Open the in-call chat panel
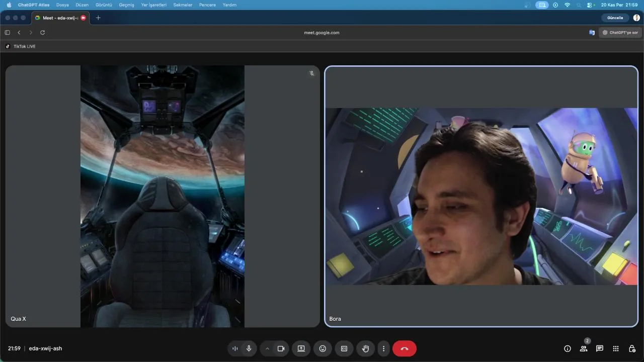 pyautogui.click(x=600, y=348)
